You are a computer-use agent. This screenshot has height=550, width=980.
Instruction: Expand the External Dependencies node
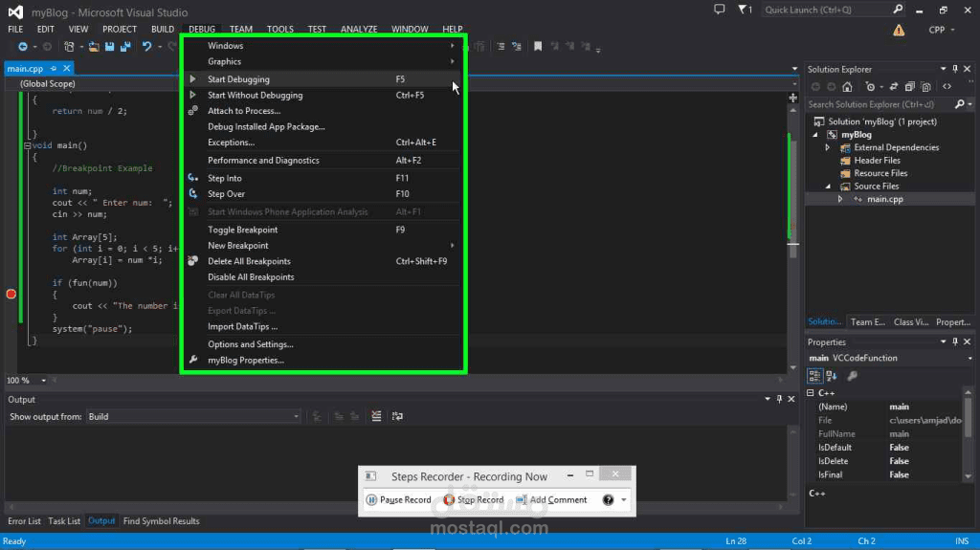pyautogui.click(x=828, y=147)
